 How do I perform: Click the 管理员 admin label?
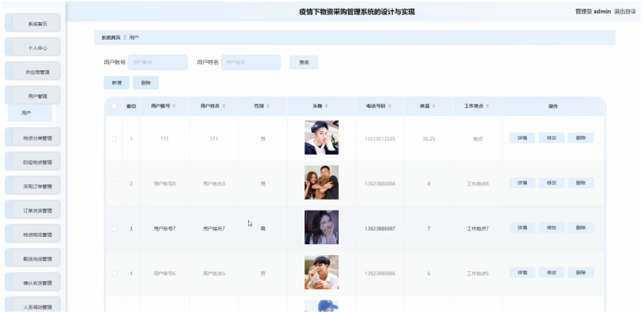tap(593, 11)
